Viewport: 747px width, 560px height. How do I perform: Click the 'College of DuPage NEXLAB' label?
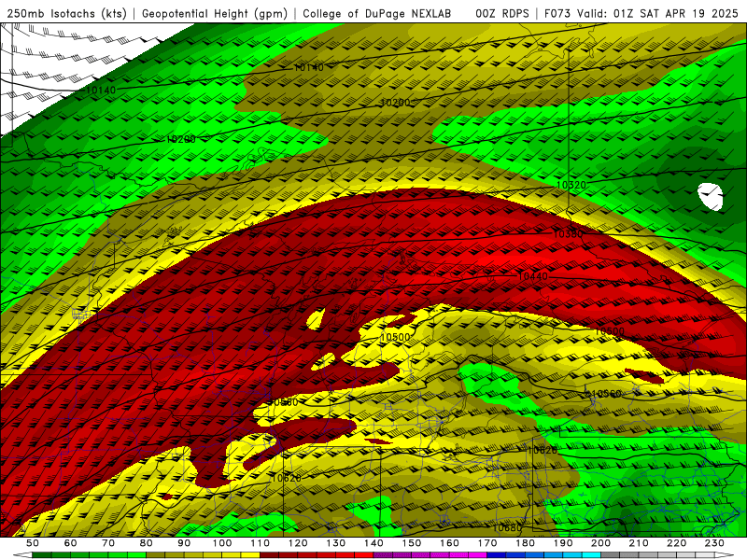377,13
